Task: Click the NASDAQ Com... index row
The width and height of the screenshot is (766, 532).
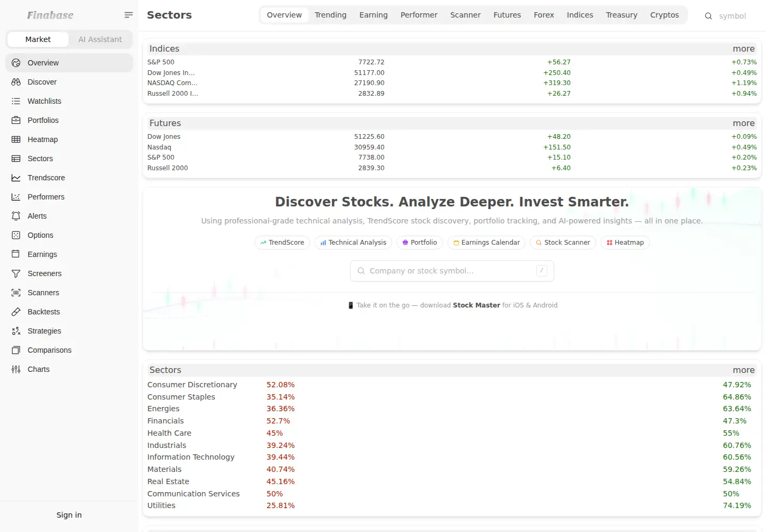Action: pos(452,83)
